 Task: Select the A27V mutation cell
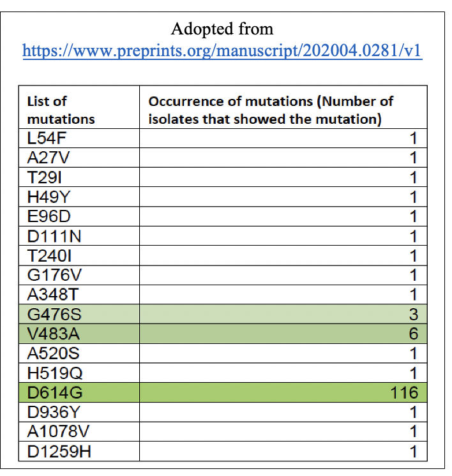[x=79, y=158]
